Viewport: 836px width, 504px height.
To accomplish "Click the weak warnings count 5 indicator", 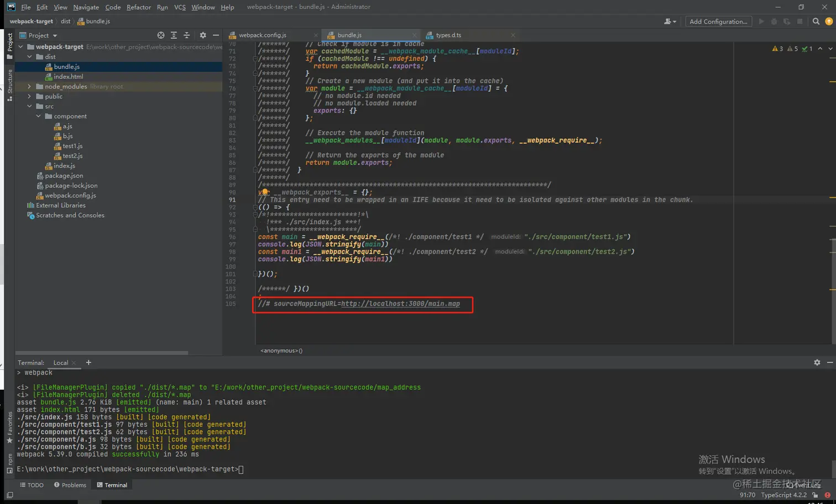I will (792, 49).
